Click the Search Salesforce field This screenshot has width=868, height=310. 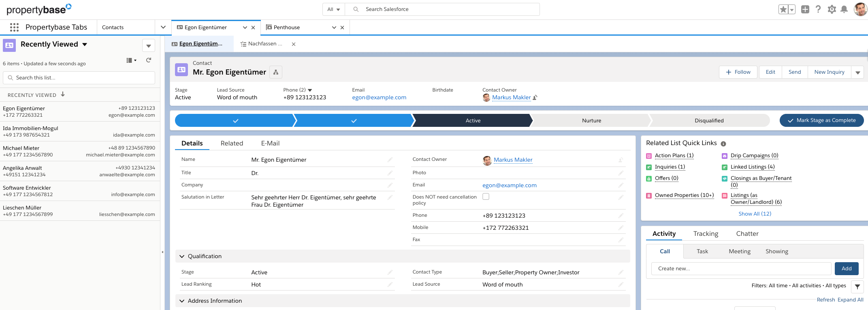coord(442,9)
